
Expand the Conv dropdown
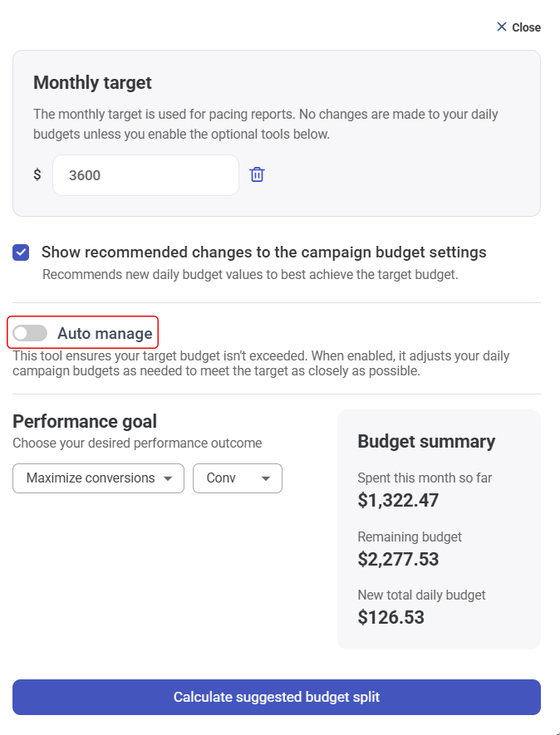point(238,478)
